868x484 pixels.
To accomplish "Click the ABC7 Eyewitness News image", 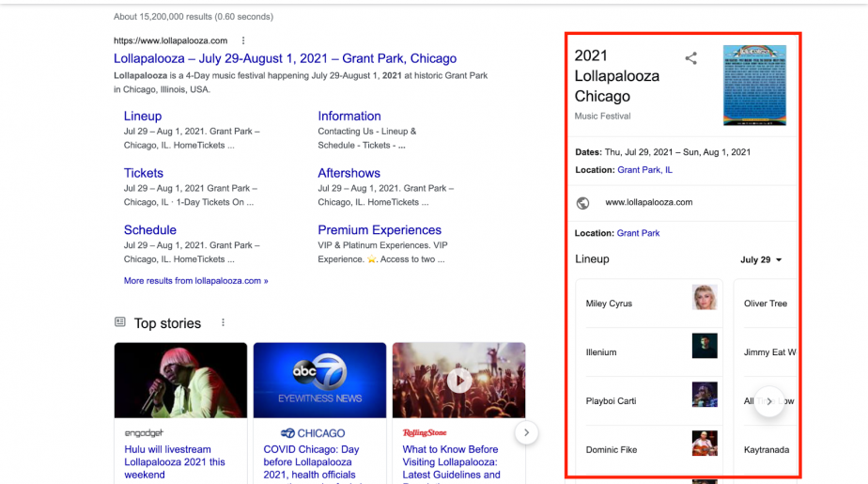I will [319, 380].
